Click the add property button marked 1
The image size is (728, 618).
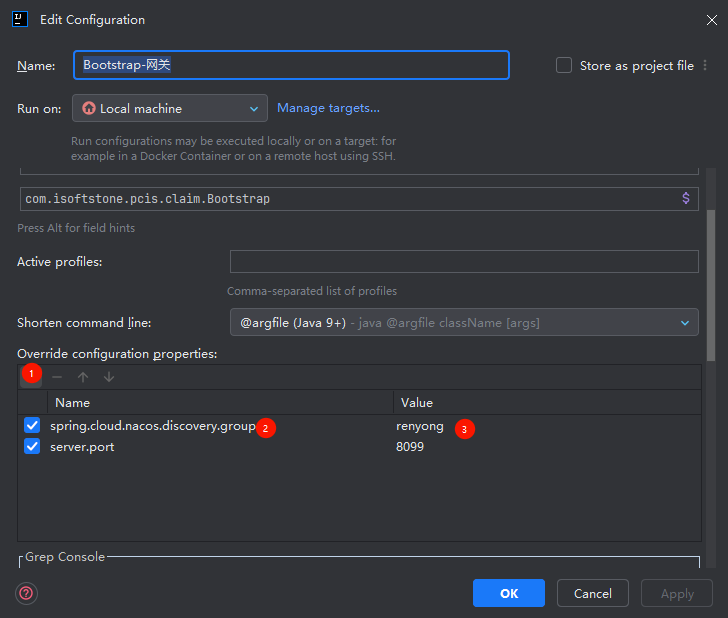(31, 375)
